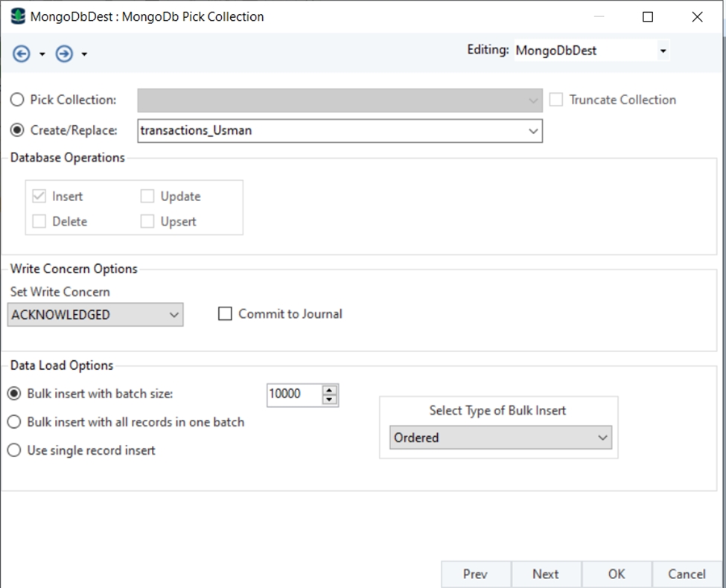726x588 pixels.
Task: Expand the Editing MongoDbDest dropdown
Action: click(x=662, y=51)
